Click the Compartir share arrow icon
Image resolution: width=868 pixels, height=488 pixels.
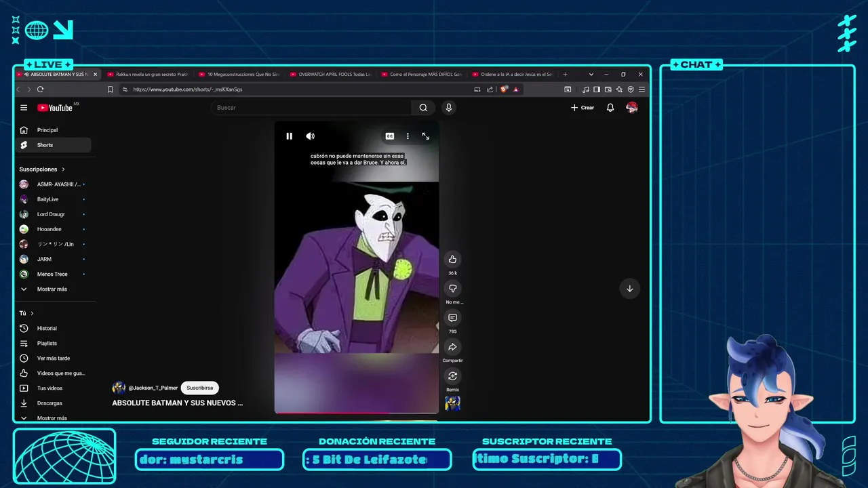[x=452, y=347]
